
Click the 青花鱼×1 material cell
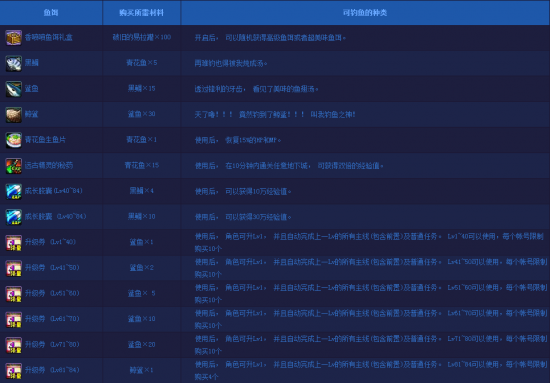point(142,140)
